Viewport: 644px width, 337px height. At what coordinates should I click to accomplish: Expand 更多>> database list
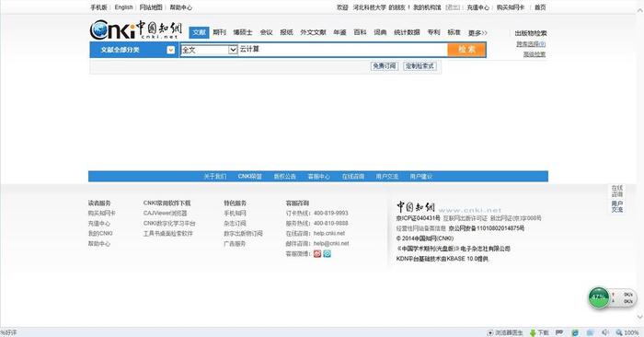tap(477, 32)
